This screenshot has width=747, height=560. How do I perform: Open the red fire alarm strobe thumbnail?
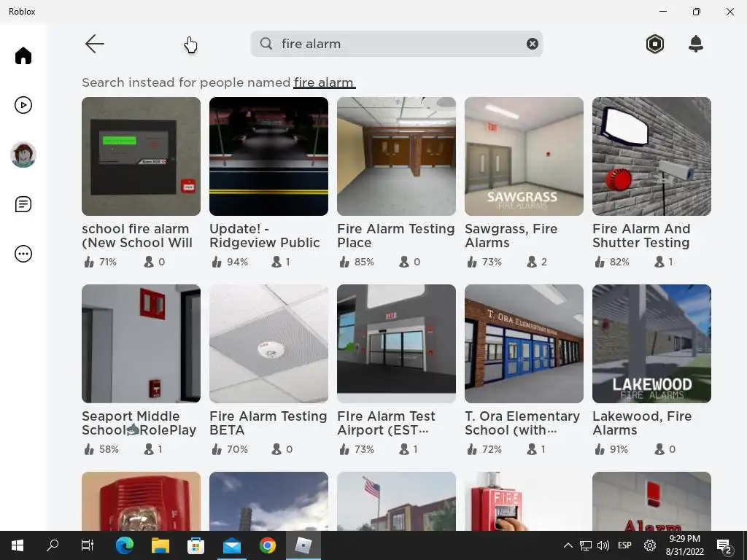(141, 501)
